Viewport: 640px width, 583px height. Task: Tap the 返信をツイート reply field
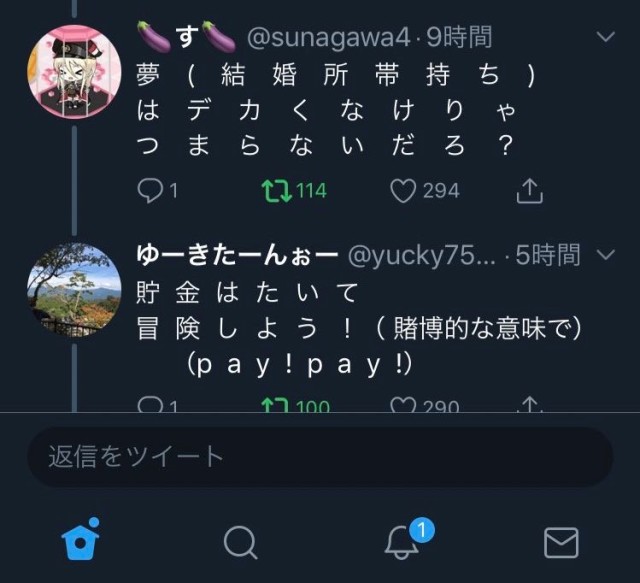click(320, 456)
